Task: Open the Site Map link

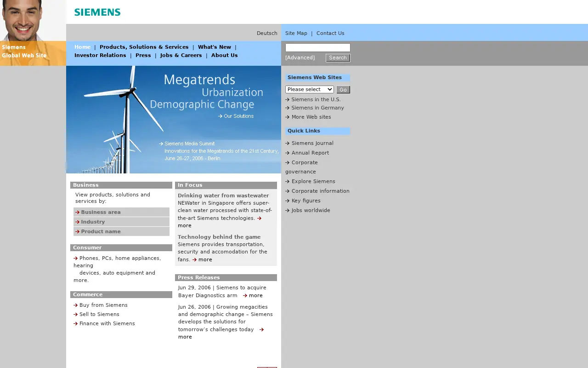Action: click(x=296, y=33)
